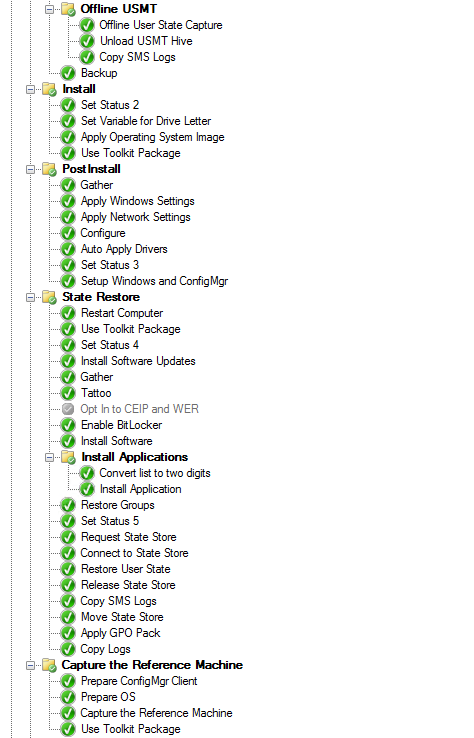Collapse the PostInstall group
The width and height of the screenshot is (474, 738).
31,169
